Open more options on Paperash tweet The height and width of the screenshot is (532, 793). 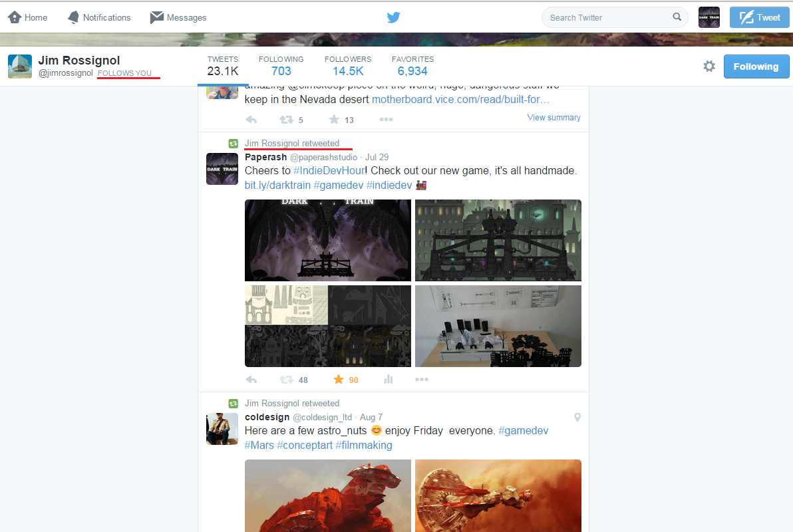click(x=421, y=379)
